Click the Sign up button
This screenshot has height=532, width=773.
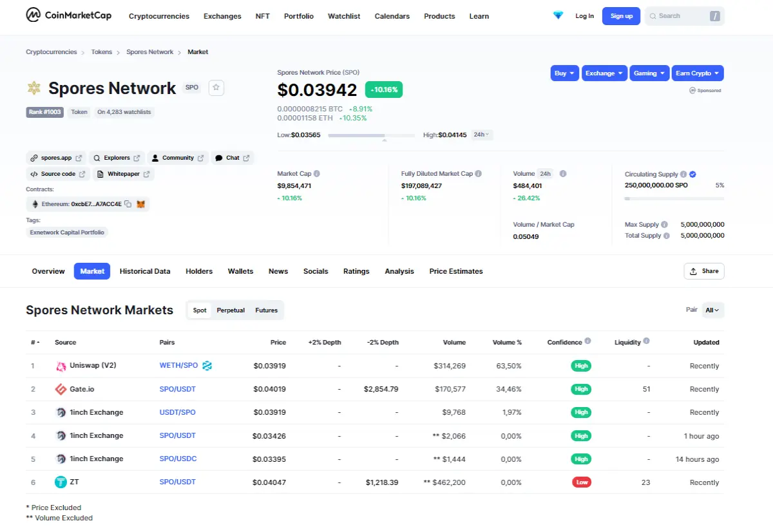point(621,16)
